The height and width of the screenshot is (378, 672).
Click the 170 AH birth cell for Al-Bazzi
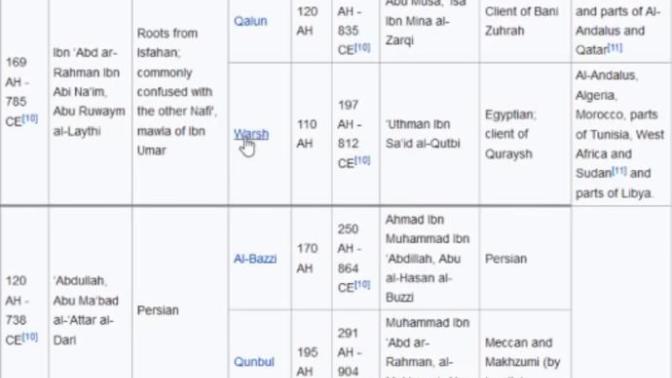click(312, 258)
